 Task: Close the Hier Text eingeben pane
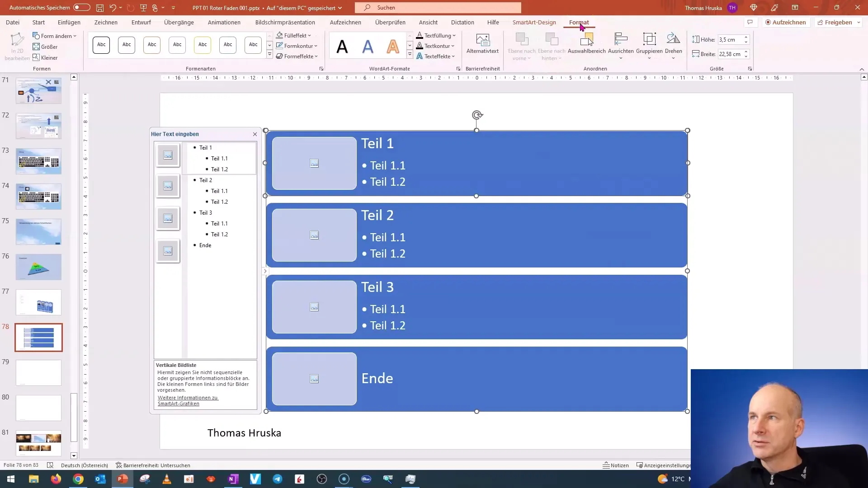click(x=255, y=134)
